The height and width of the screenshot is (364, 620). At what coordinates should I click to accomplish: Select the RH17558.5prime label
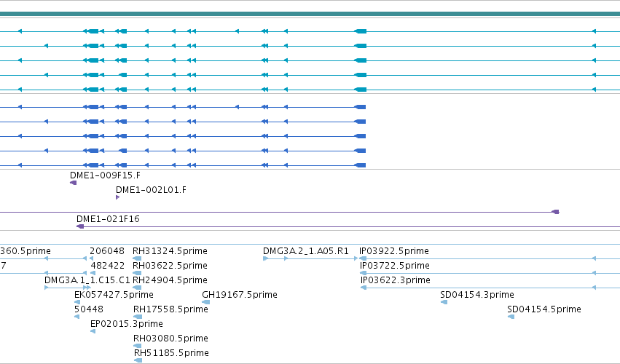coord(170,309)
